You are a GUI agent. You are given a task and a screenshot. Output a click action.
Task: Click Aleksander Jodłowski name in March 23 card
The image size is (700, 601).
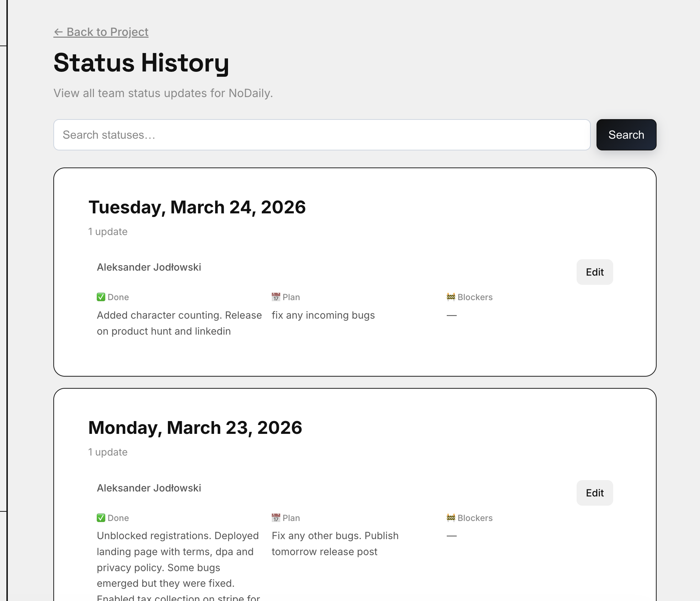coord(149,488)
